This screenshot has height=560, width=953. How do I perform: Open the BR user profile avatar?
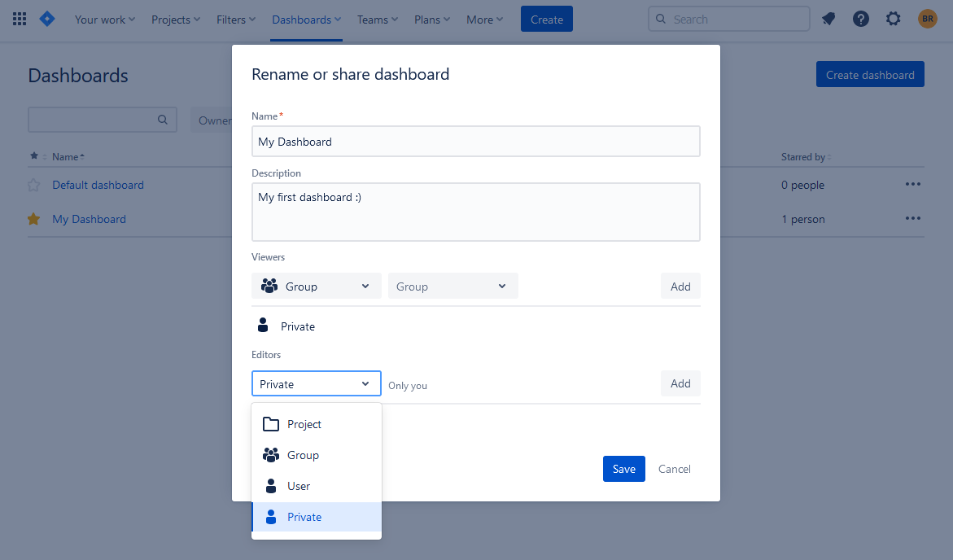tap(928, 19)
